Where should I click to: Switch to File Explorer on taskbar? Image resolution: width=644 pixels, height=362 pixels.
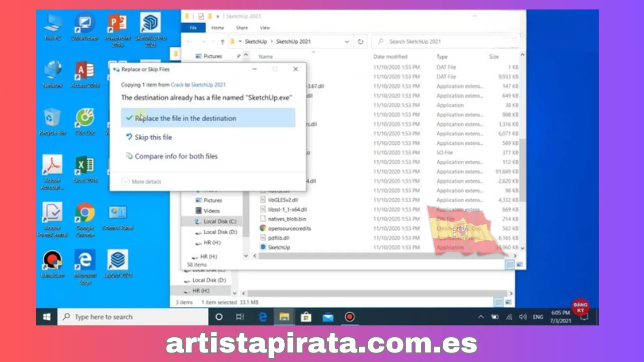[x=284, y=317]
